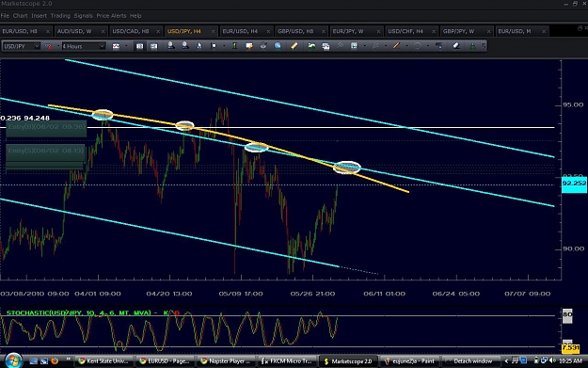Image resolution: width=588 pixels, height=368 pixels.
Task: Click the grayed pitchfork tool icon
Action: (341, 46)
